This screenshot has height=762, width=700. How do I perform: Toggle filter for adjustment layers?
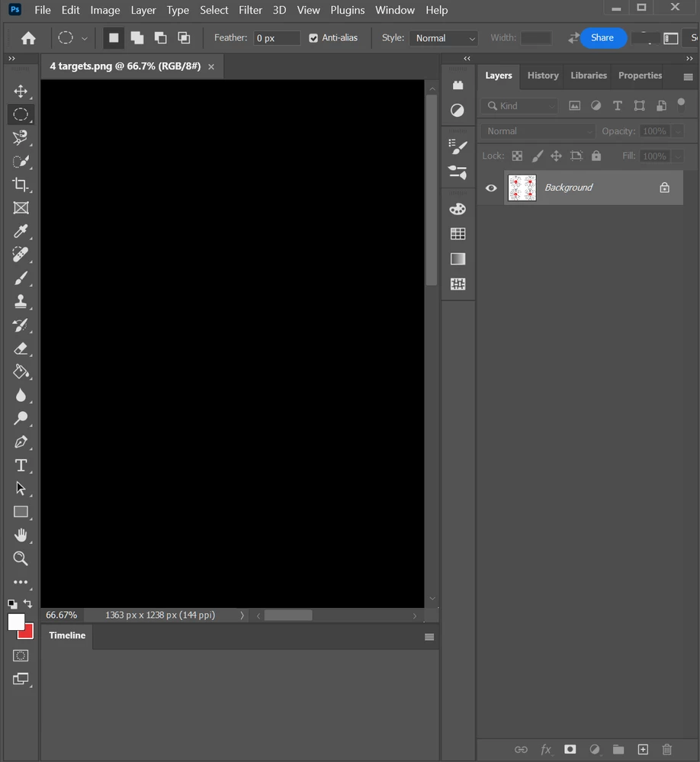[596, 105]
